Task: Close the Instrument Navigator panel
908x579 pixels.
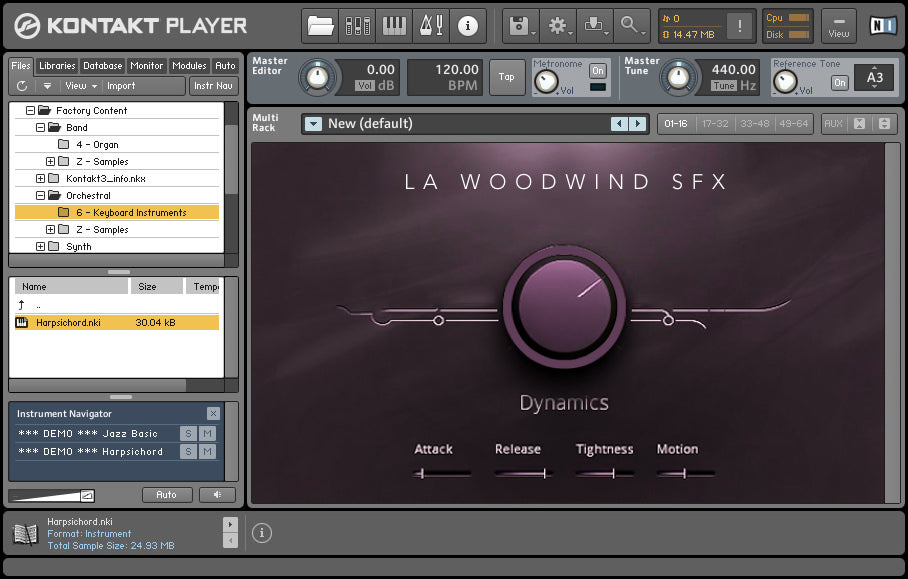Action: [x=213, y=413]
